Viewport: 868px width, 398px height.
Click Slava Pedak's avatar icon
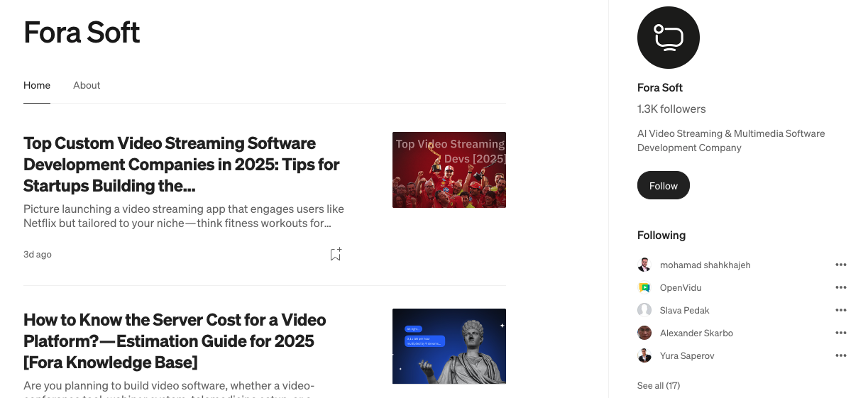(x=644, y=310)
